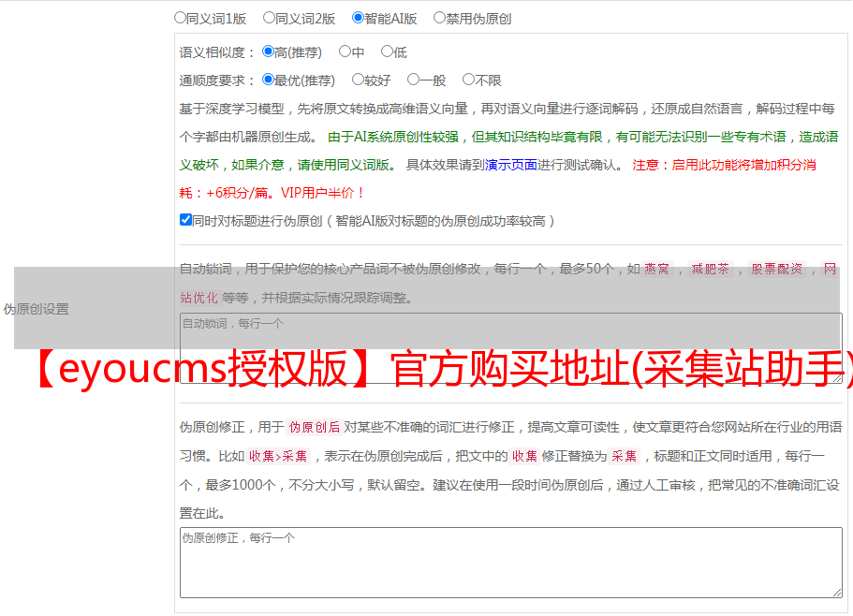Click the 伪原创设置 row label

(37, 309)
